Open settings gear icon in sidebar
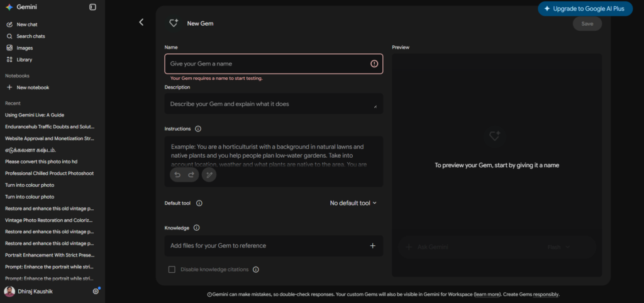This screenshot has width=644, height=303. (96, 292)
